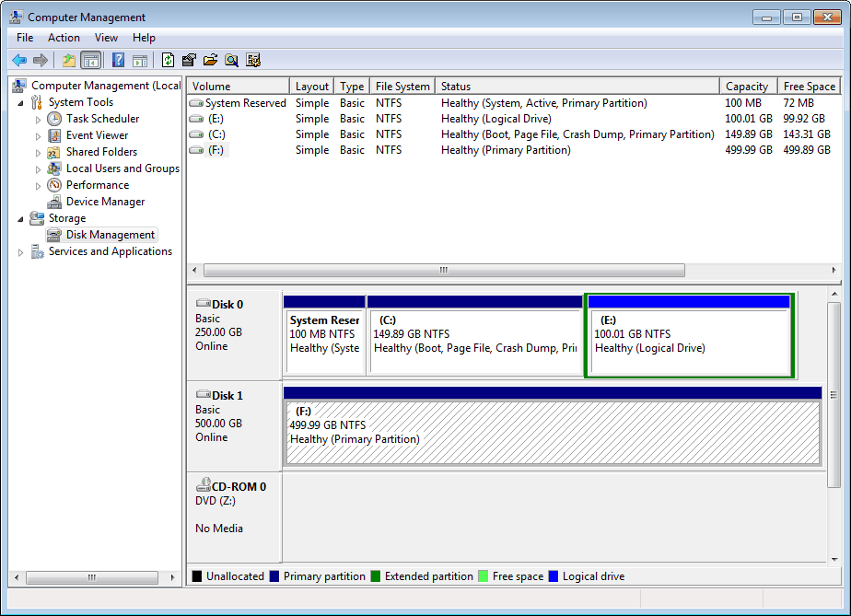This screenshot has height=616, width=851.
Task: Click the Type column header
Action: click(352, 87)
